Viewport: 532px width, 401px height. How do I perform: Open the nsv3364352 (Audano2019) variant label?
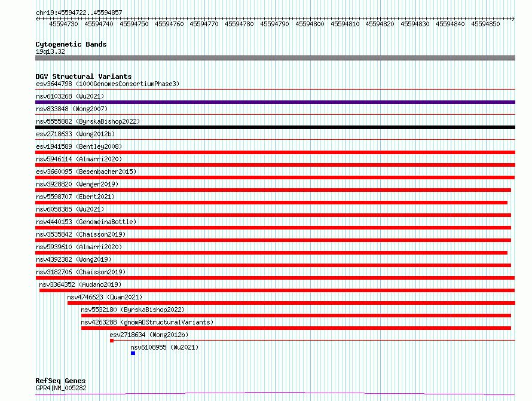pos(80,284)
